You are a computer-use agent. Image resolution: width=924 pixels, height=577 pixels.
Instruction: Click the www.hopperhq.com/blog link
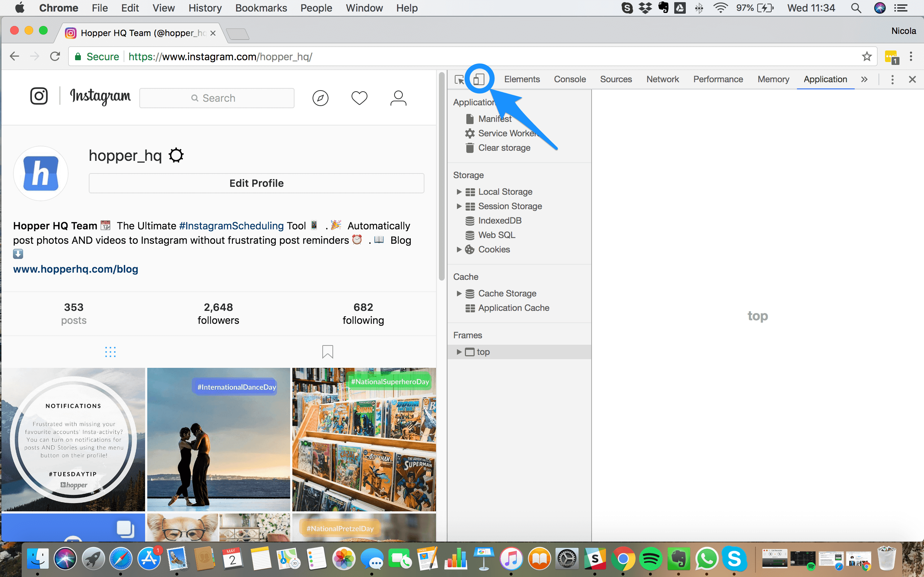click(75, 269)
